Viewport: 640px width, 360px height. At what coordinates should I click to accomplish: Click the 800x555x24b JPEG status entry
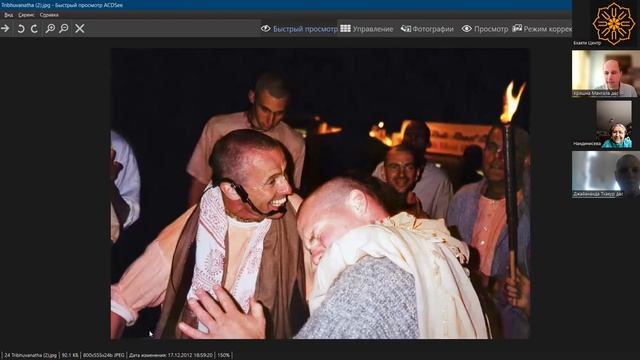click(104, 356)
